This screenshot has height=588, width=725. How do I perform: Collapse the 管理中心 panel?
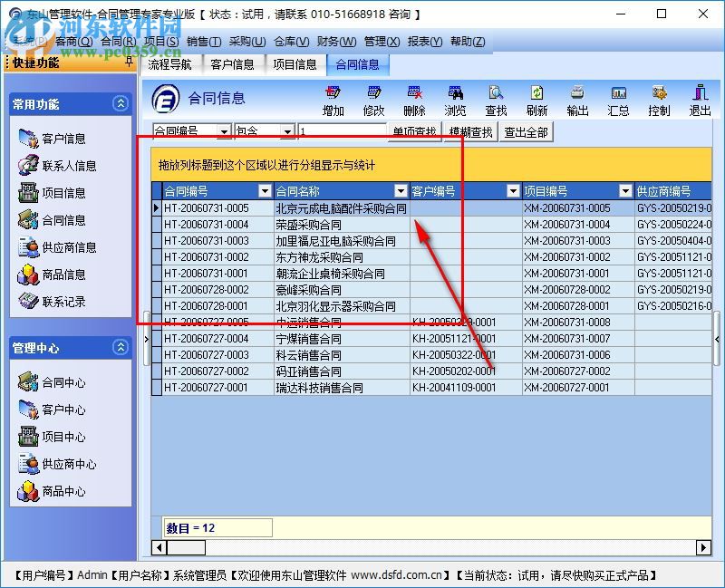coord(121,348)
